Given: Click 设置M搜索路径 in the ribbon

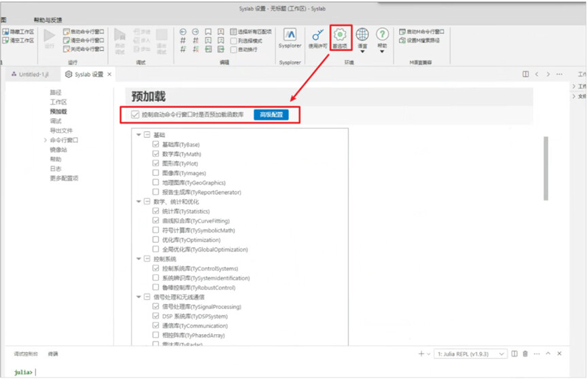Looking at the screenshot, I should 419,41.
